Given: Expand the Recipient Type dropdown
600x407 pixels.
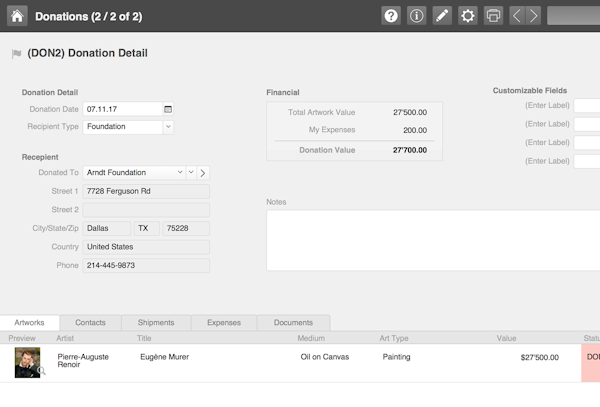Looking at the screenshot, I should pyautogui.click(x=167, y=127).
